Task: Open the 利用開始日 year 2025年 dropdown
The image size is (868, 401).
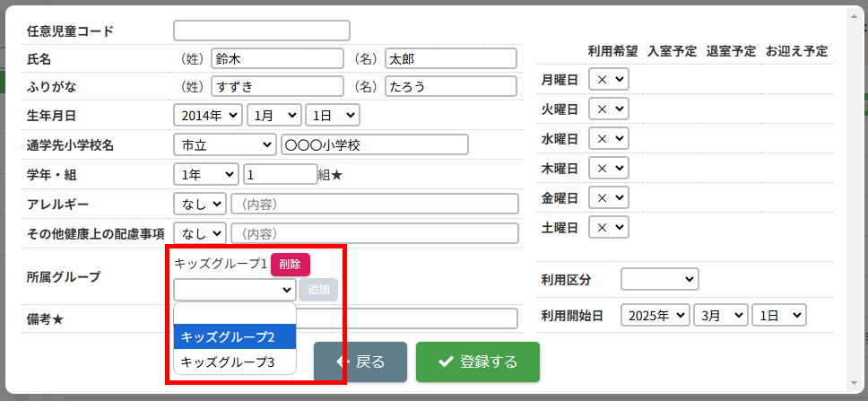Action: (x=655, y=315)
